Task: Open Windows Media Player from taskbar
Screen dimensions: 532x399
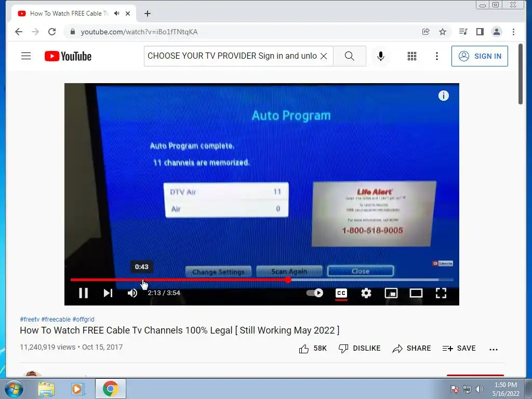Action: [x=77, y=389]
